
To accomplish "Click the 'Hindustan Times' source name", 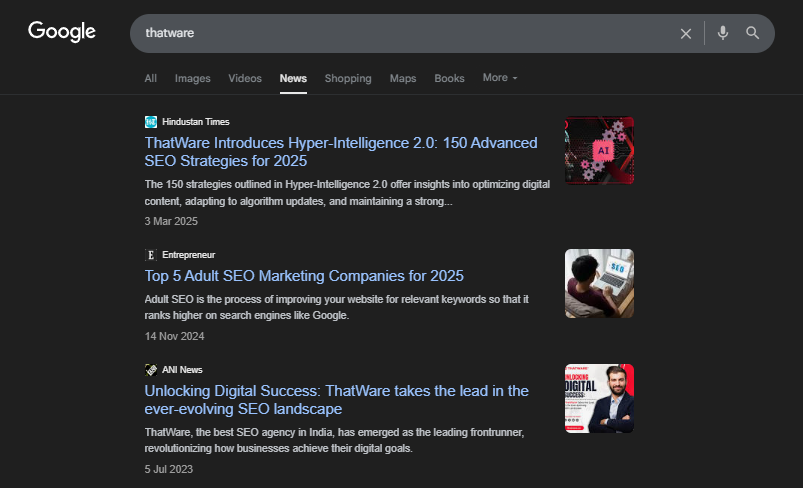I will (196, 122).
